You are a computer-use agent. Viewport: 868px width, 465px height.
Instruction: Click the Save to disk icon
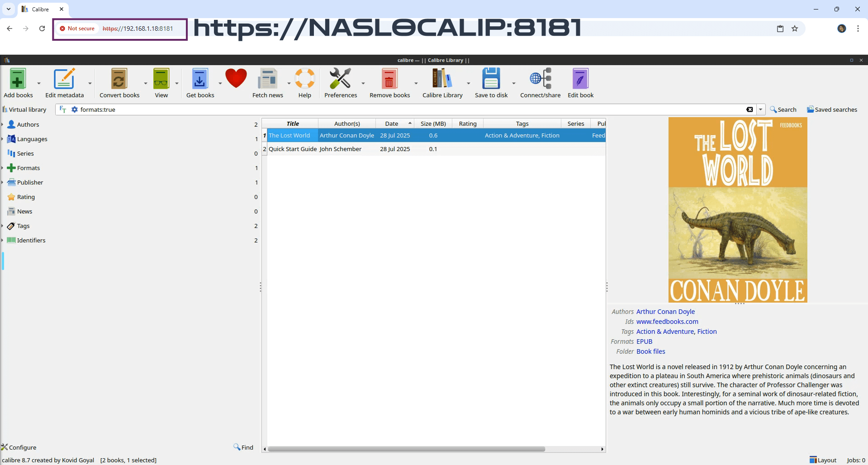click(491, 79)
